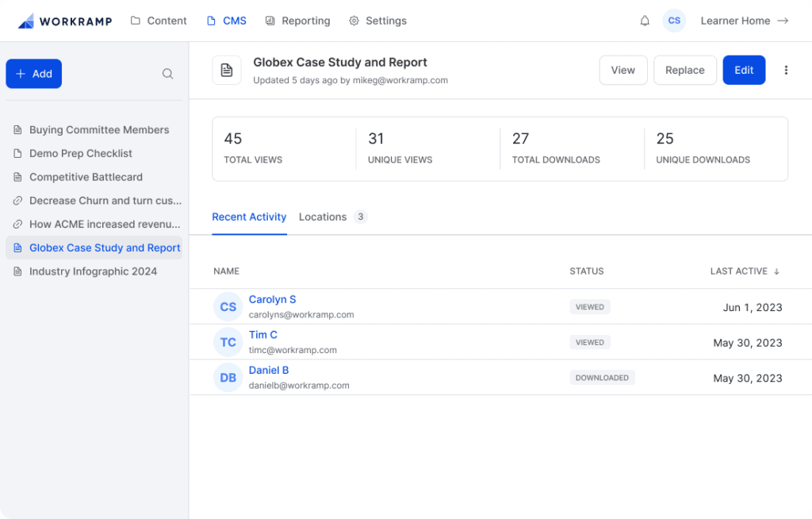This screenshot has height=519, width=812.
Task: Select Industry Infographic 2024 in sidebar
Action: (94, 271)
